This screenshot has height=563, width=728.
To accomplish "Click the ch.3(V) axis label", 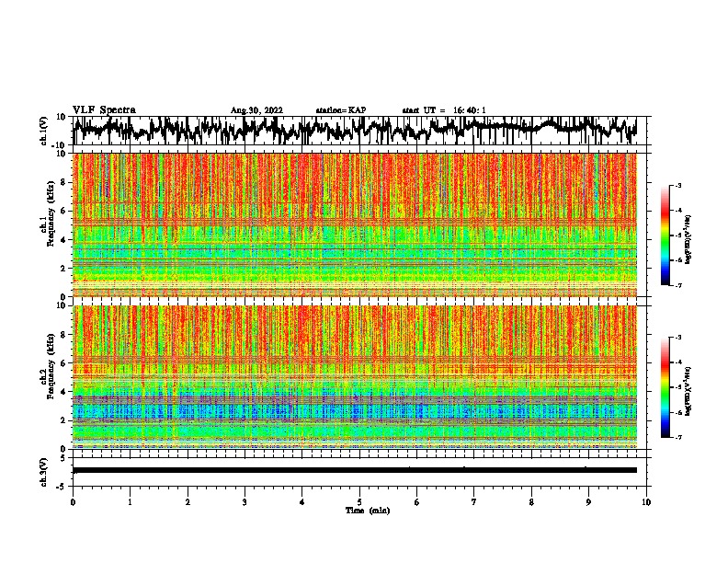I will pos(44,472).
